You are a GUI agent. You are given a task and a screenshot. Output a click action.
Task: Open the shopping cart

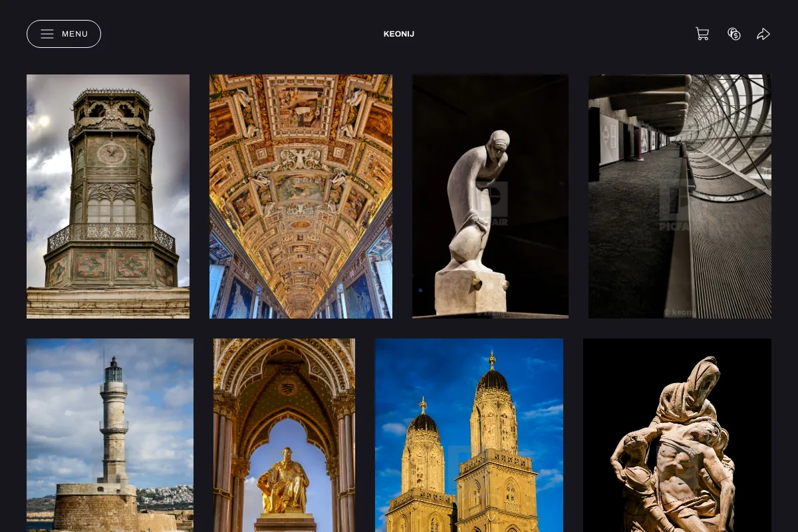click(x=702, y=34)
